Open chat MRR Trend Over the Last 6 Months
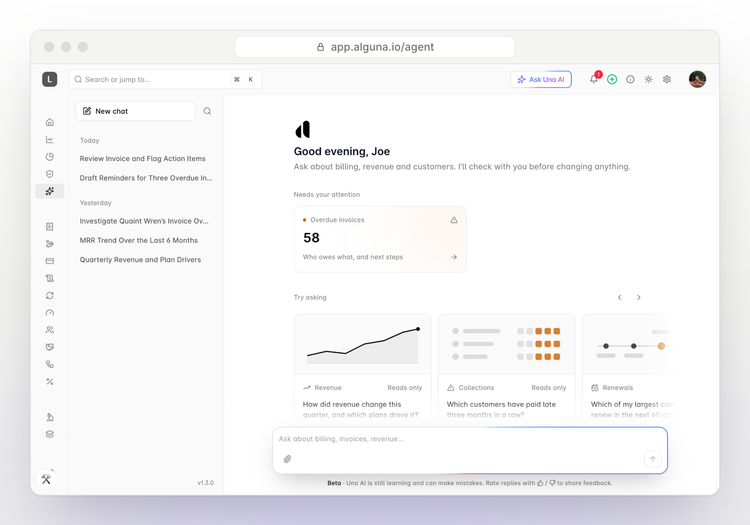Image resolution: width=750 pixels, height=525 pixels. click(x=139, y=241)
